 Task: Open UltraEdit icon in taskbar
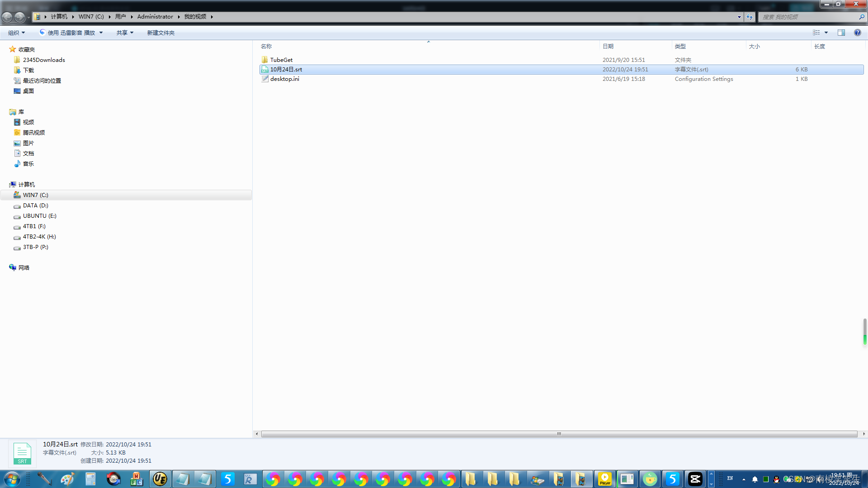click(160, 479)
